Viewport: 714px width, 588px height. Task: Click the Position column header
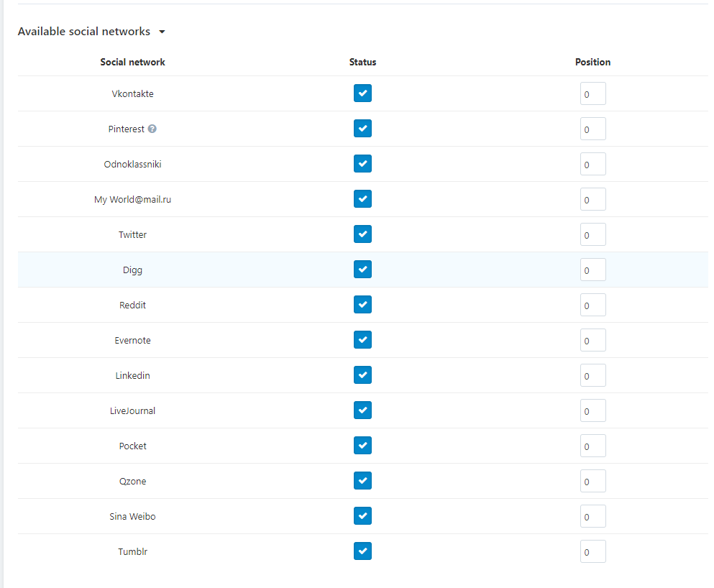click(x=592, y=63)
